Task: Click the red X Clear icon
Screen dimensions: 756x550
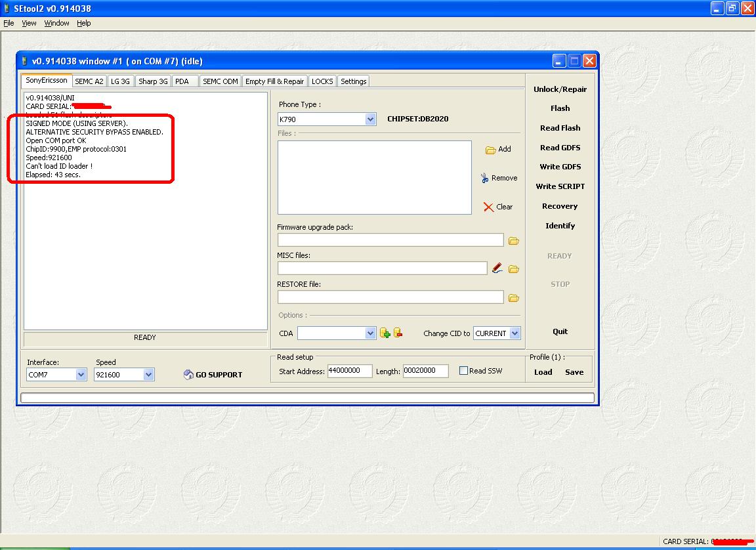Action: [488, 207]
